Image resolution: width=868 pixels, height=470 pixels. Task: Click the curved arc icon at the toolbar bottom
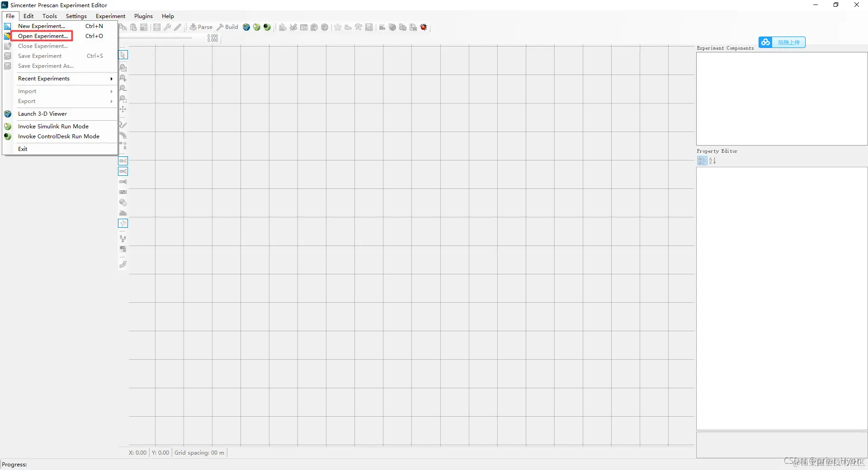point(123,264)
